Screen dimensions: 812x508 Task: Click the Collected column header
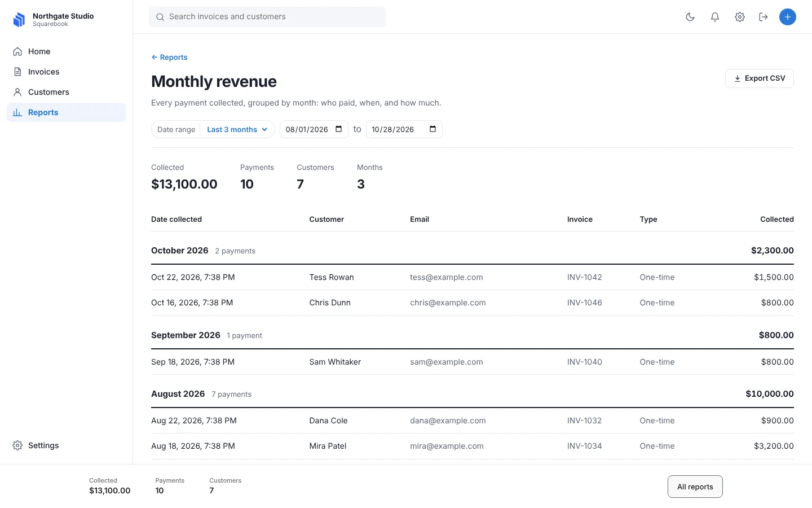pyautogui.click(x=777, y=219)
